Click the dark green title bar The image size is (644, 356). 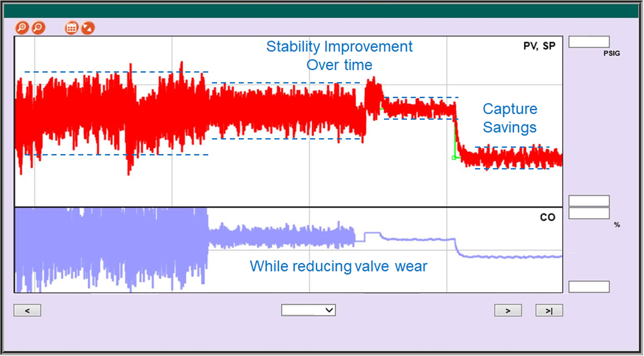point(321,11)
